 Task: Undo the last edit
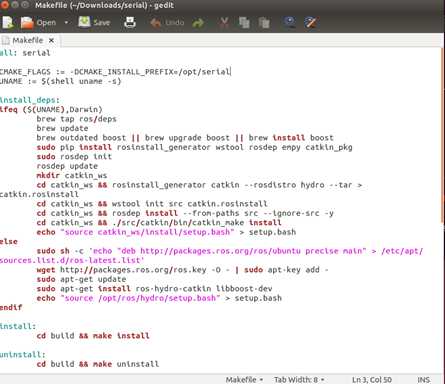(167, 23)
